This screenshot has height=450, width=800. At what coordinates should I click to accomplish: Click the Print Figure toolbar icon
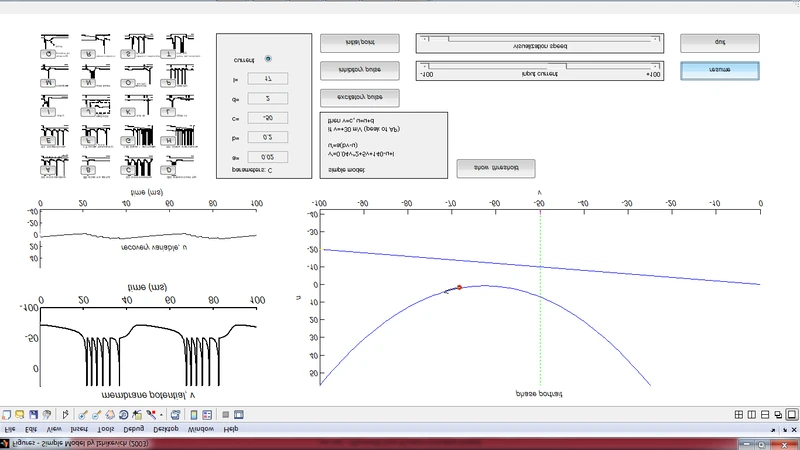click(46, 414)
